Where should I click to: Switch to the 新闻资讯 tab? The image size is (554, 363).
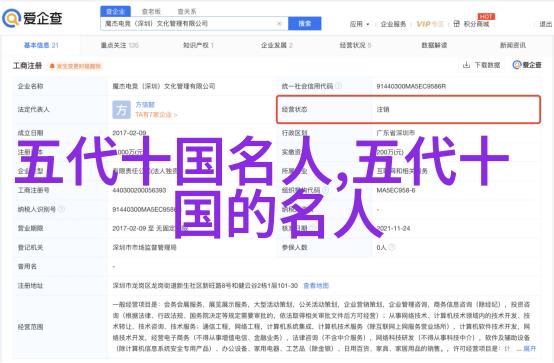pos(513,45)
